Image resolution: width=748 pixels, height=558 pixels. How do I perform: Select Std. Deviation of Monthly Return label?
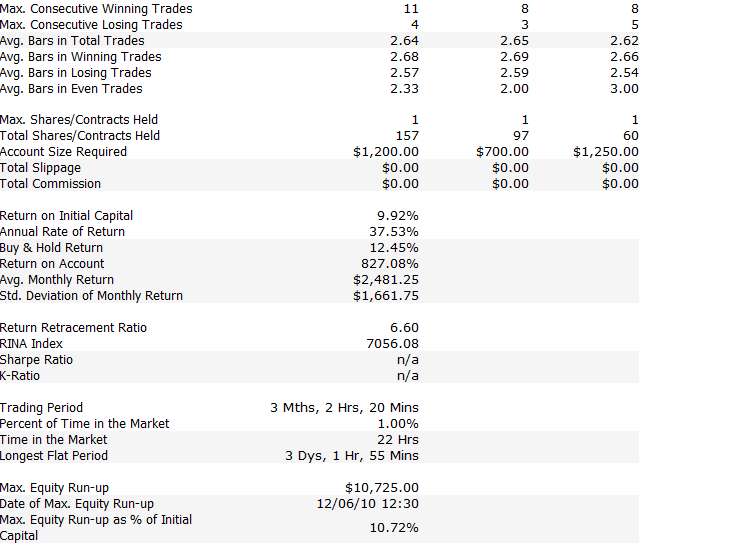point(92,296)
